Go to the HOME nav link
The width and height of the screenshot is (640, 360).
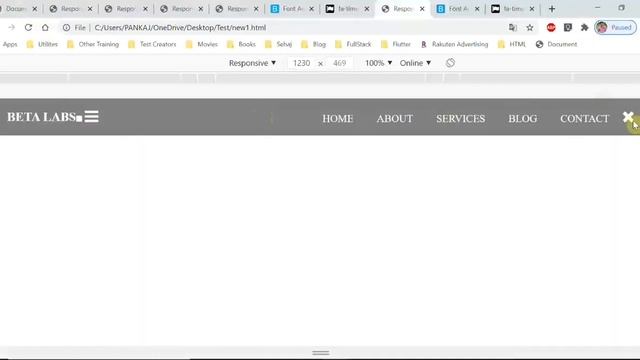coord(338,118)
